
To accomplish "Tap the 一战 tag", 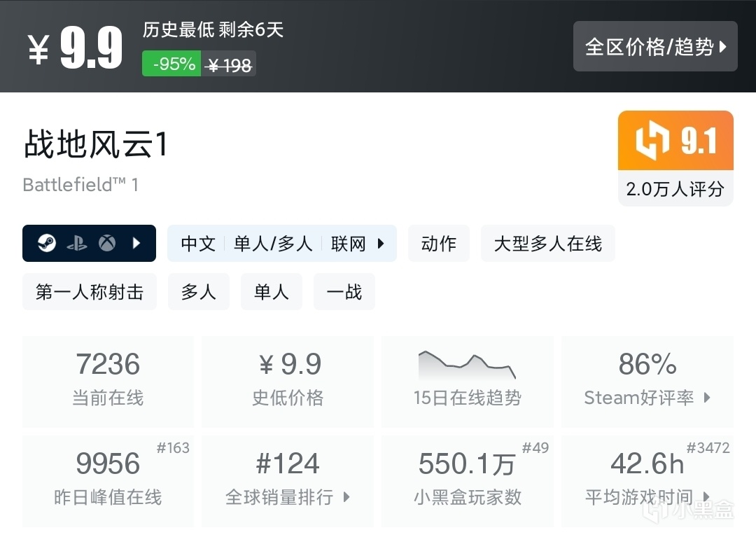I will (344, 291).
